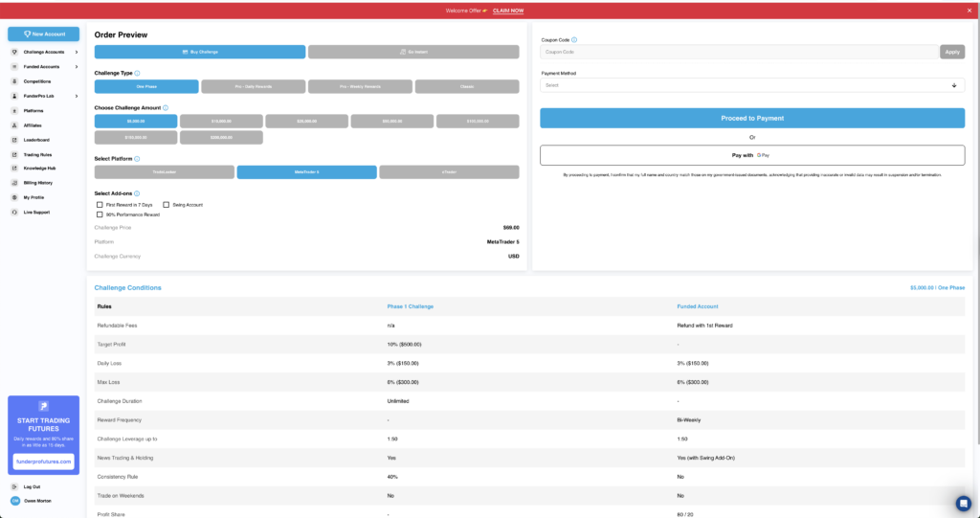The image size is (980, 518).
Task: Click the Phase 1 Challenge column header
Action: coord(410,306)
